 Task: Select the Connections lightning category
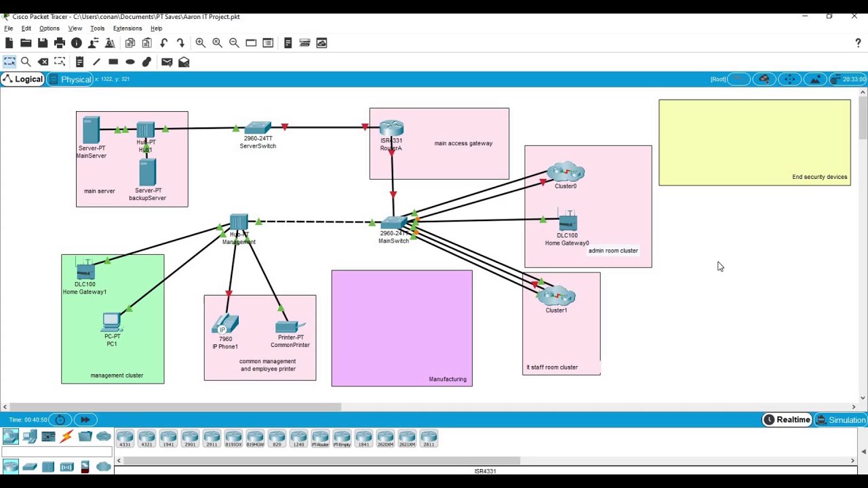[x=66, y=436]
